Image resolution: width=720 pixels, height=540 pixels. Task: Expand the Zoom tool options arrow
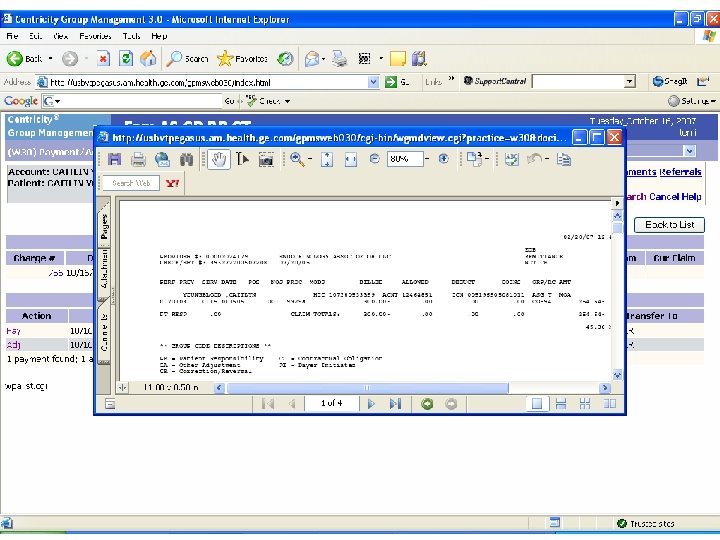coord(310,159)
